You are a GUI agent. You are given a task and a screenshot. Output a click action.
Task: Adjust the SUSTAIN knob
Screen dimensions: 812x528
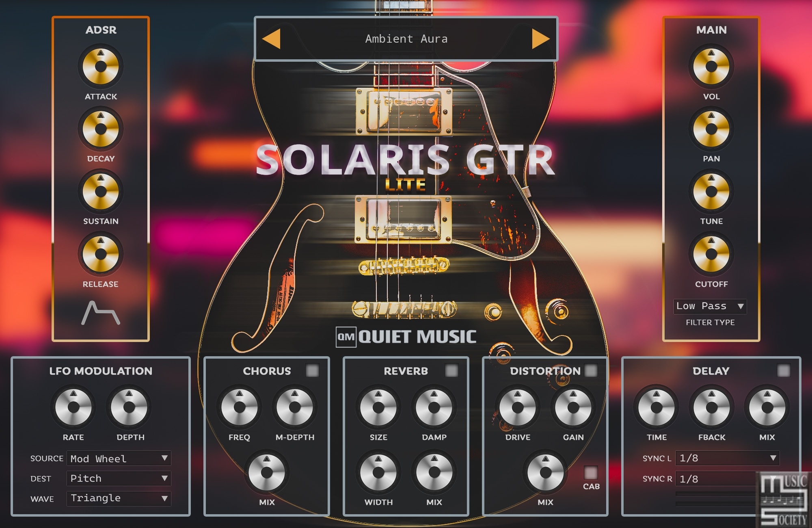[101, 192]
